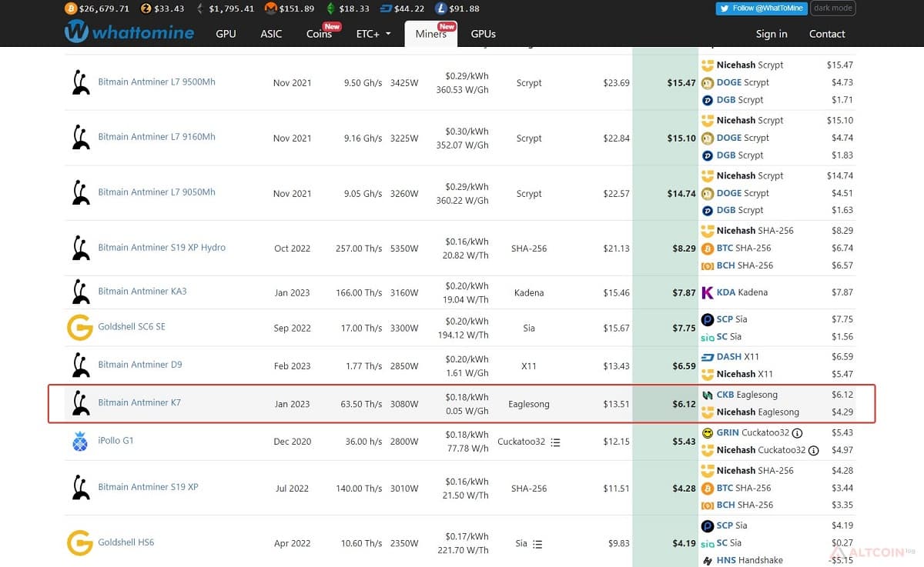Click the Monero price ticker icon
Screen dimensions: 924x567
[270, 8]
